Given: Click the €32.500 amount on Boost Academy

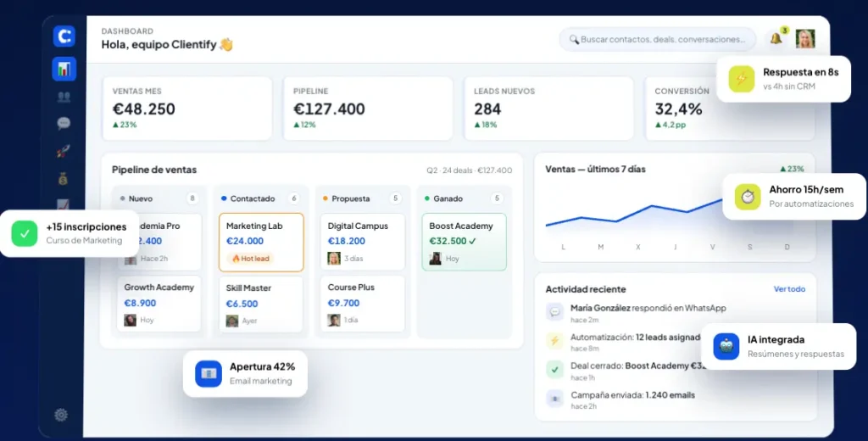Looking at the screenshot, I should tap(448, 241).
